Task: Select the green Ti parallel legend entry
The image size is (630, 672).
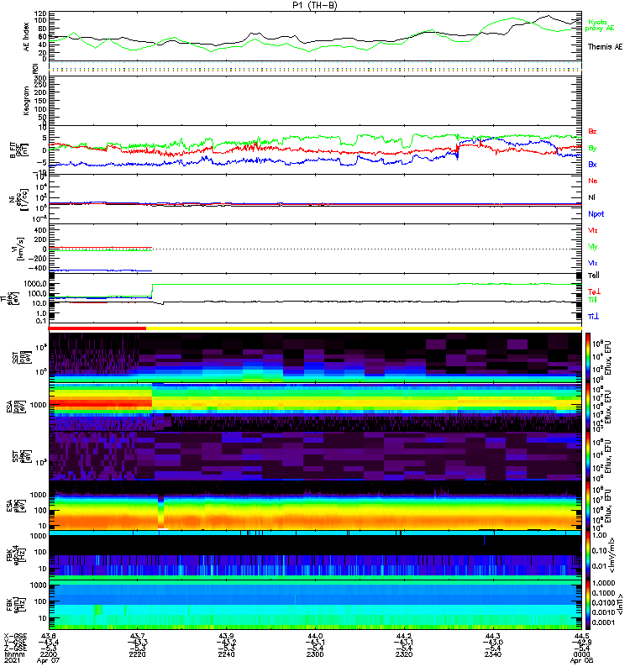Action: click(592, 300)
